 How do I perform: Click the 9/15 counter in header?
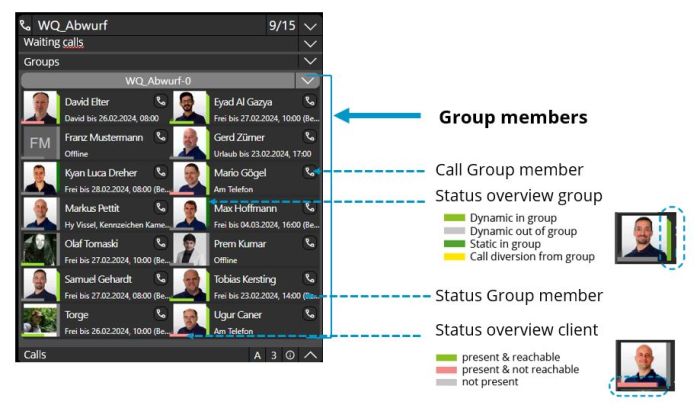(282, 25)
